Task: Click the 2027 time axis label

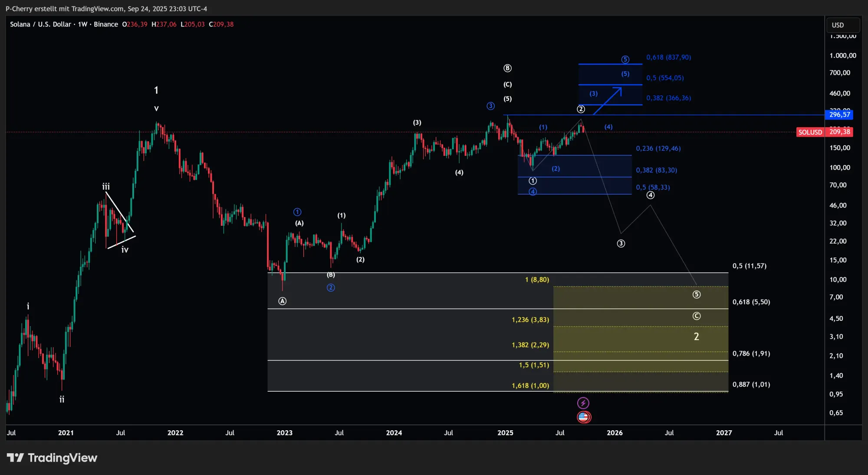Action: 724,433
